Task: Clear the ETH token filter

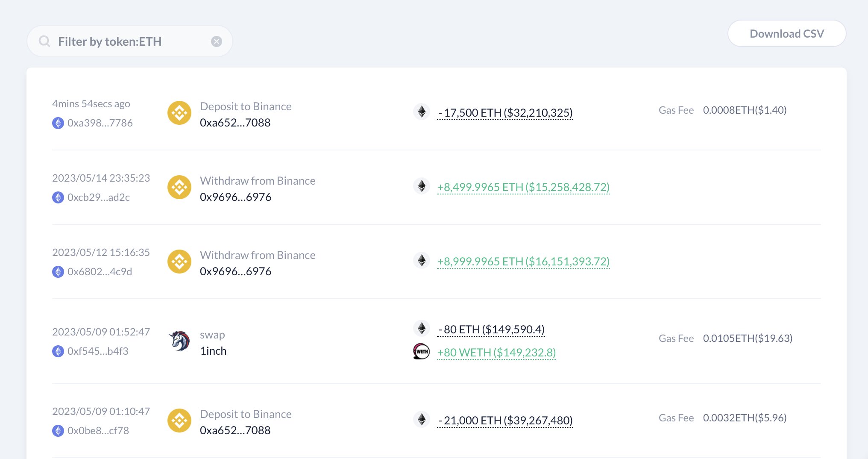Action: coord(217,41)
